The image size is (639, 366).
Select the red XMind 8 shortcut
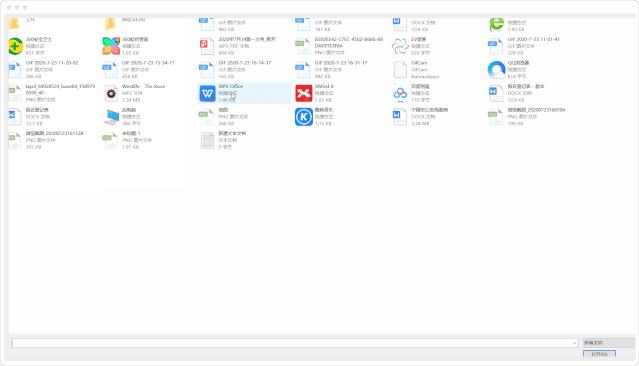[304, 93]
